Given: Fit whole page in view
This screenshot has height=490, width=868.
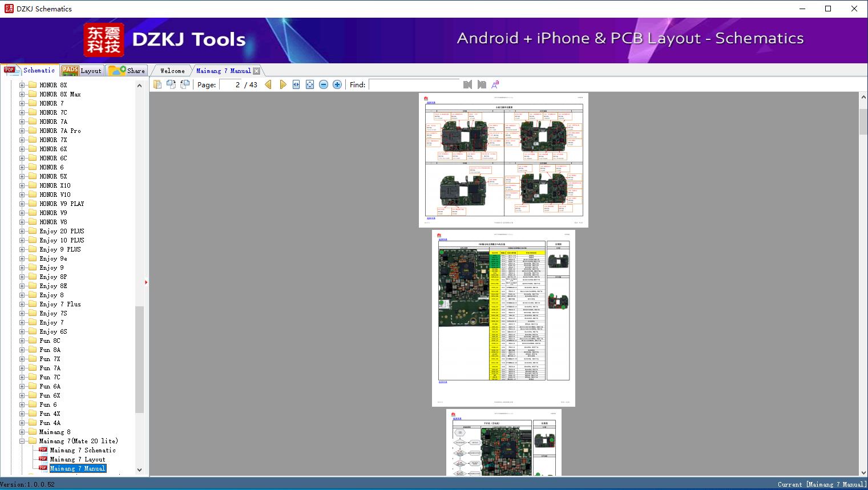Looking at the screenshot, I should click(310, 84).
